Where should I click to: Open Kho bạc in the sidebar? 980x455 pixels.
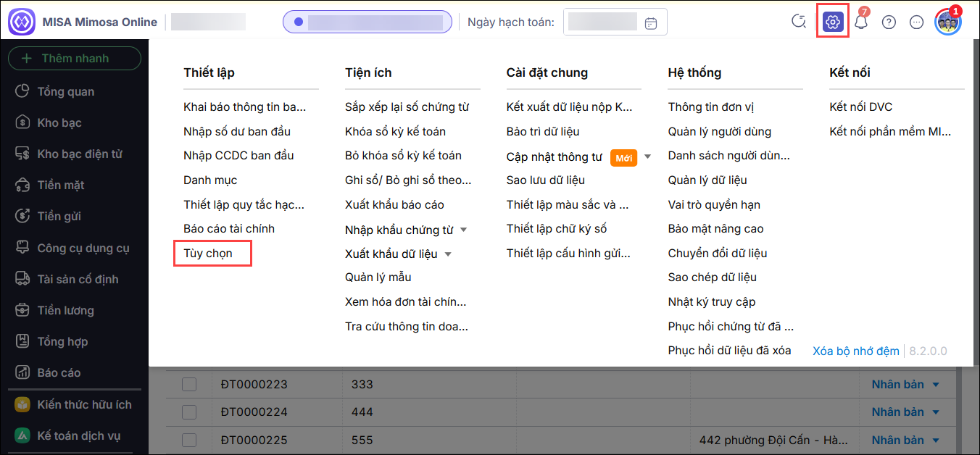click(x=59, y=122)
